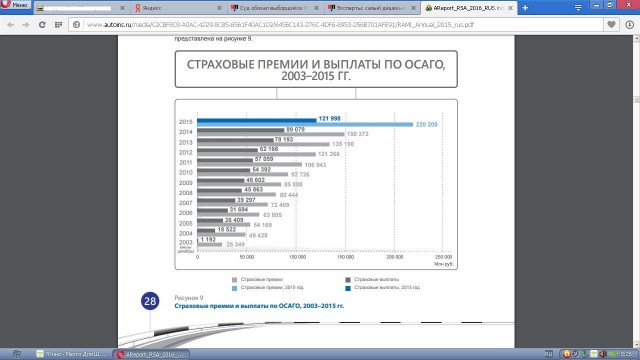Switch to the 'Эксперты' tab

[x=371, y=8]
